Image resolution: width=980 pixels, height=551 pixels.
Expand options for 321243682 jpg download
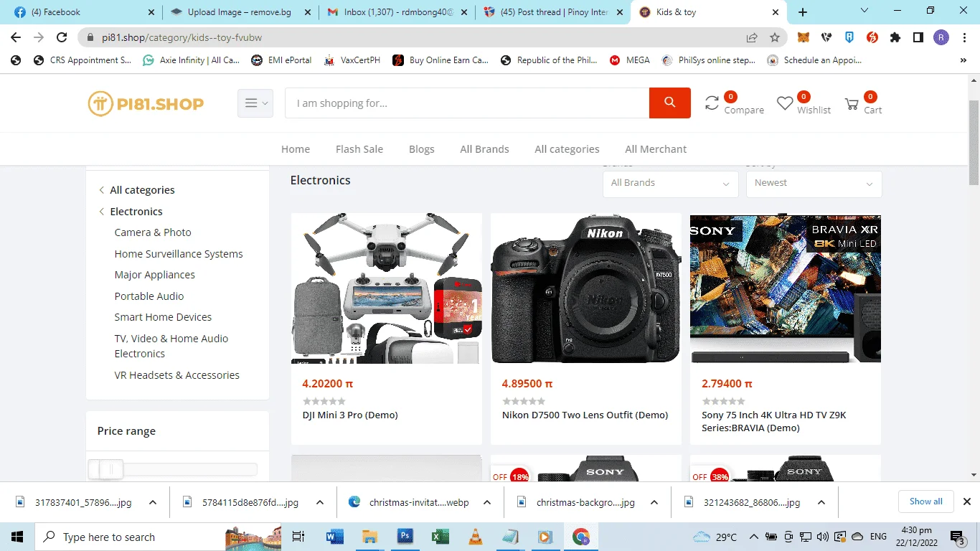tap(821, 502)
